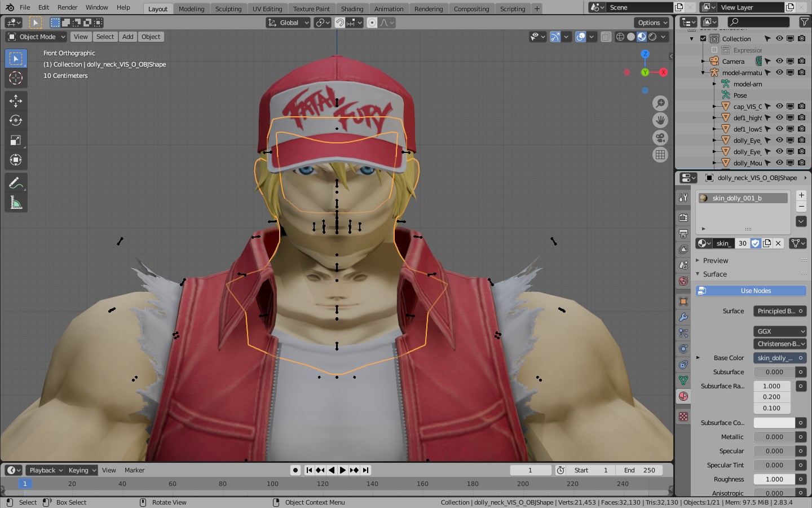Open the Modifiers properties tab
The width and height of the screenshot is (812, 508).
coord(683,317)
